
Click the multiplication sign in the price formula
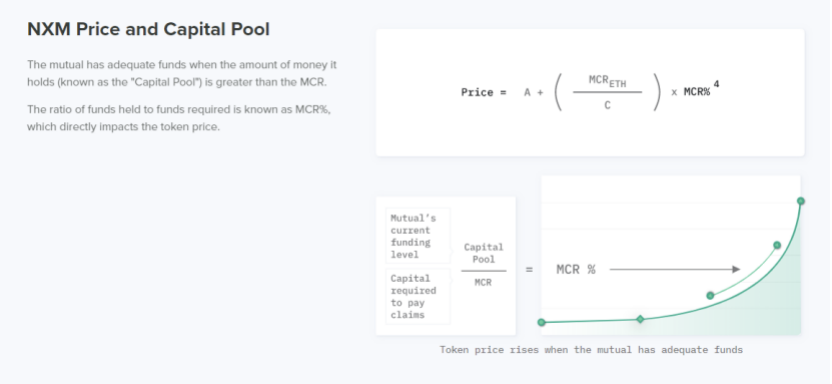coord(674,92)
